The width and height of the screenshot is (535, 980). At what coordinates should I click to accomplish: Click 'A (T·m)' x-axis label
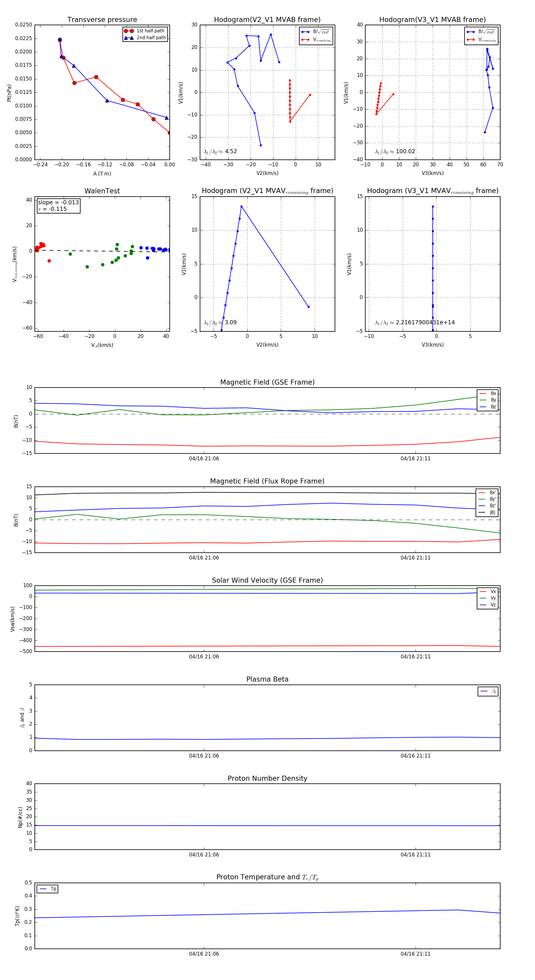[x=102, y=174]
